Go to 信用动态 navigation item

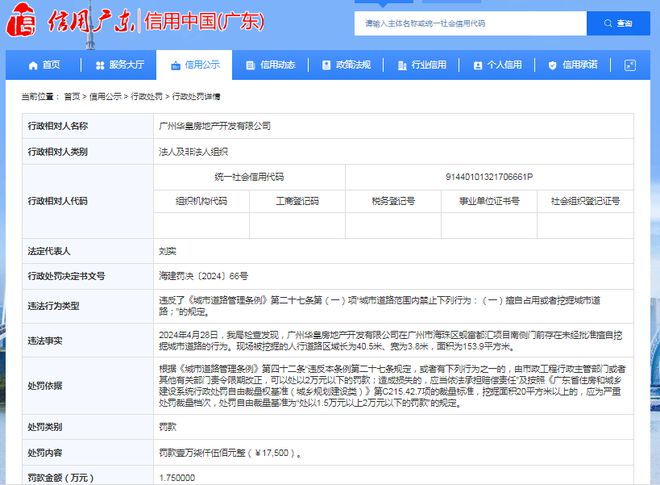tap(271, 65)
